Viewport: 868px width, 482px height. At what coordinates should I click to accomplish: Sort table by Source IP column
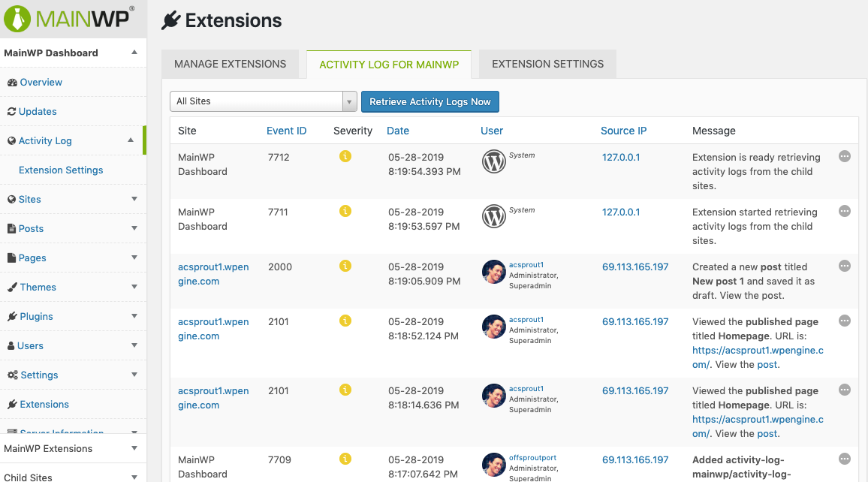tap(623, 131)
